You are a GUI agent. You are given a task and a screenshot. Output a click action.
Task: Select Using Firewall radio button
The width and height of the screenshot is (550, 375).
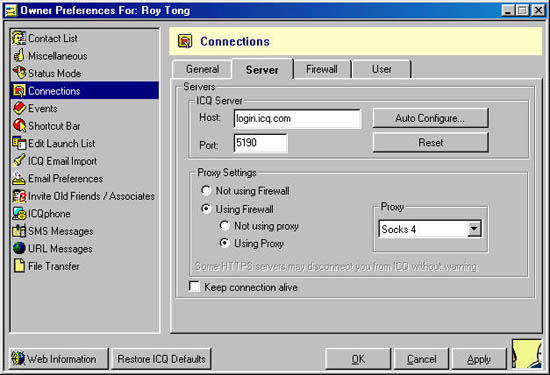pos(206,209)
